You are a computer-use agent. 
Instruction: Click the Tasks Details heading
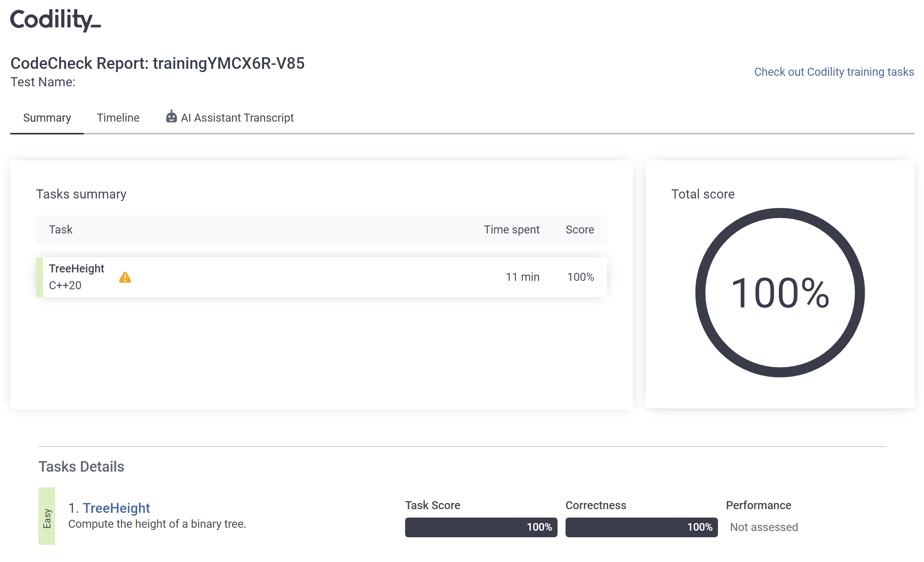(81, 467)
